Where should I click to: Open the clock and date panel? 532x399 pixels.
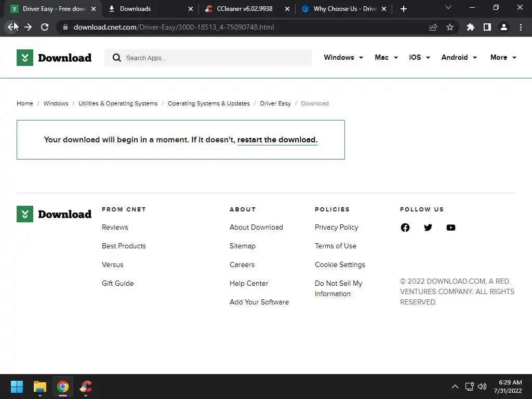click(x=508, y=387)
